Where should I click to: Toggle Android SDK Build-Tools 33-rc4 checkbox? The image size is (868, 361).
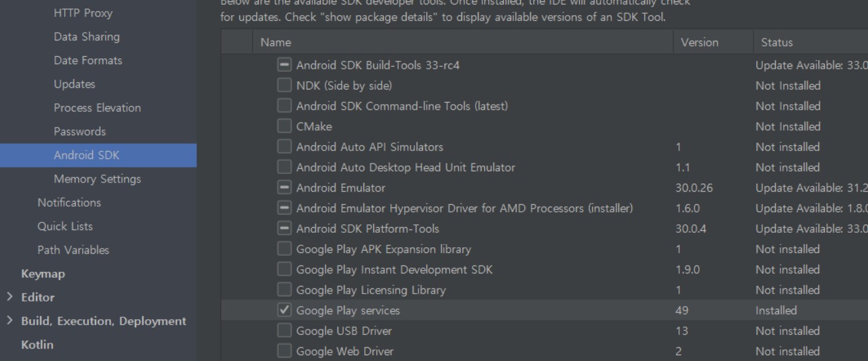[x=284, y=65]
